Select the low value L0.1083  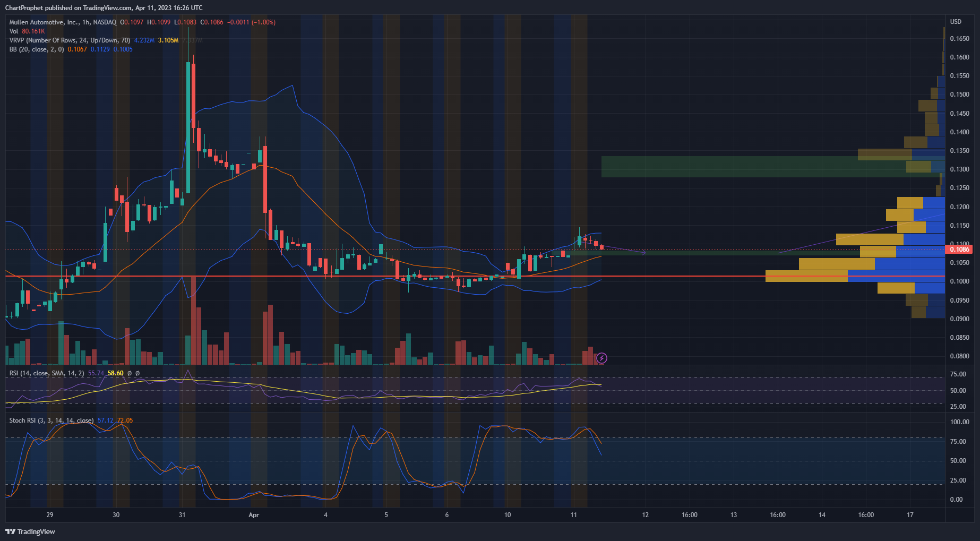tap(185, 22)
